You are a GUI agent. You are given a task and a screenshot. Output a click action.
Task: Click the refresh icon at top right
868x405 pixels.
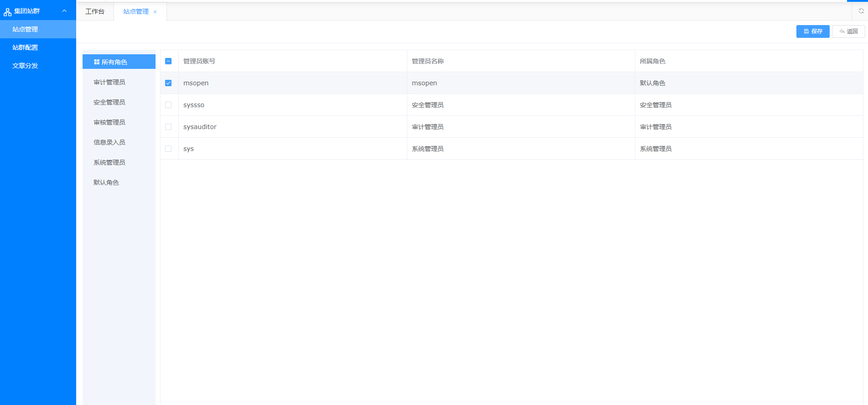point(861,11)
